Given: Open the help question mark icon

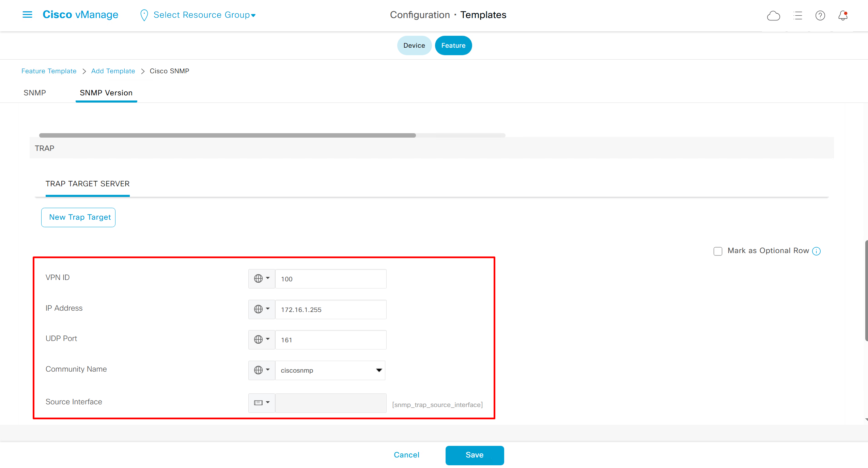Looking at the screenshot, I should 820,16.
